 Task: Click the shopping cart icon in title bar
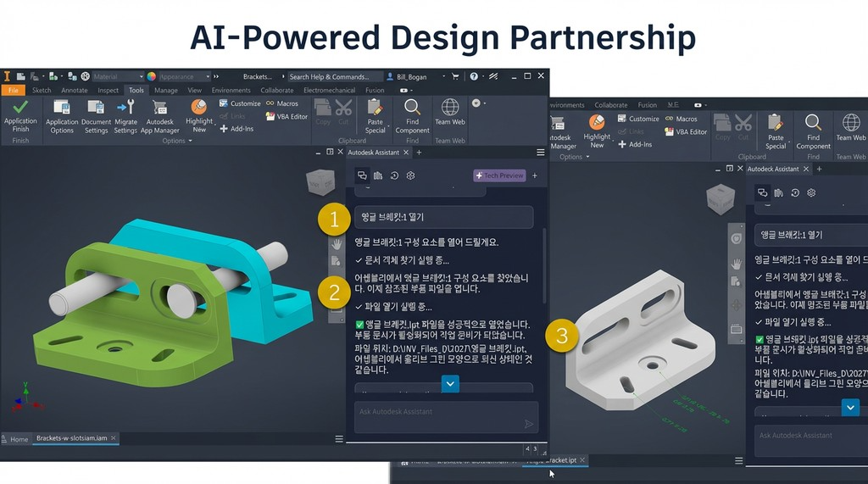coord(455,76)
